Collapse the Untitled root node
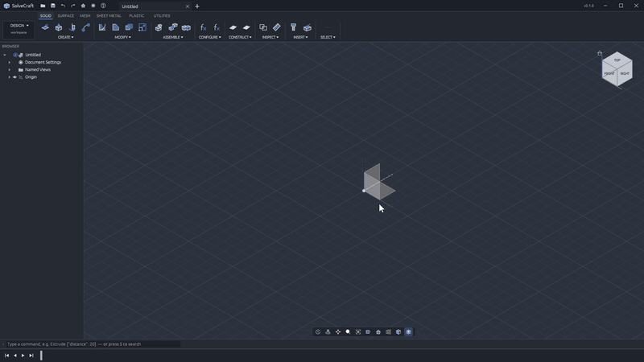The image size is (644, 362). (5, 55)
